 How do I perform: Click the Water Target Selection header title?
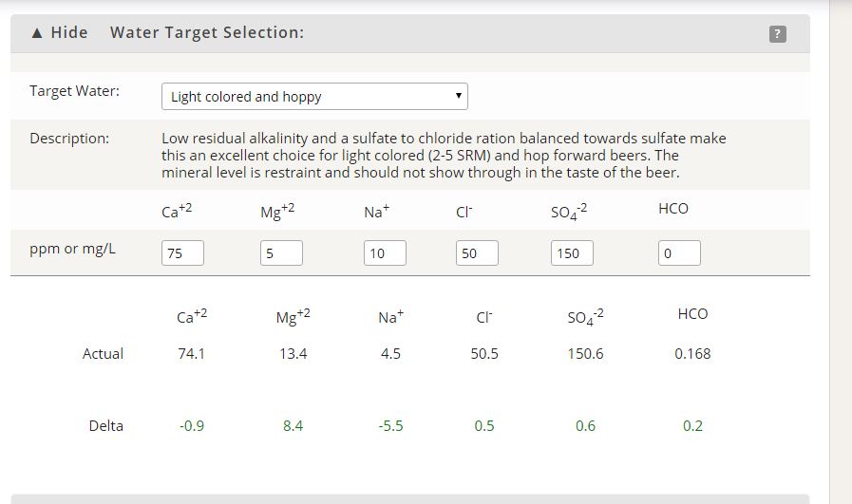[x=207, y=32]
